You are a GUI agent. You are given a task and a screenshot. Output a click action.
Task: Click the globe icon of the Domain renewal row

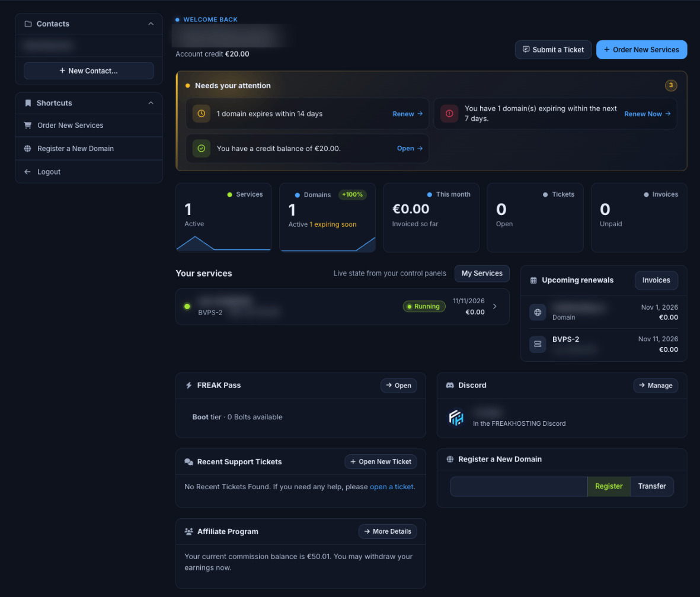[538, 312]
